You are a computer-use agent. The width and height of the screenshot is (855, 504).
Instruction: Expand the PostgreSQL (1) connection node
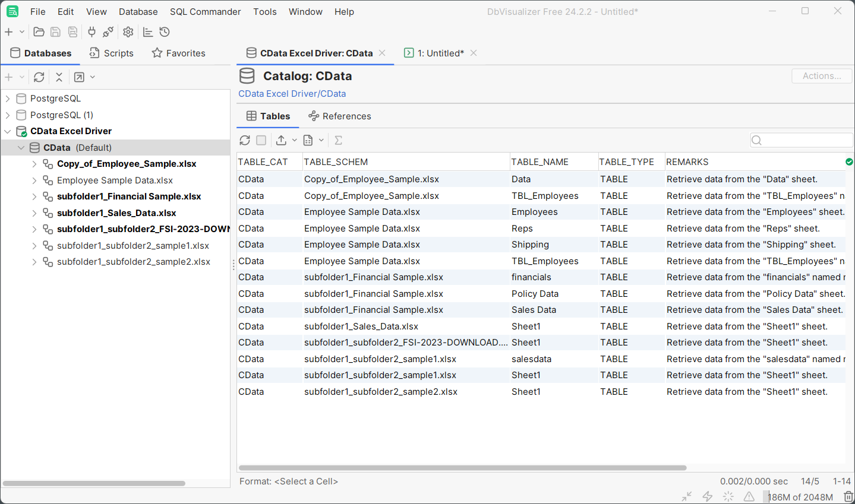tap(8, 115)
